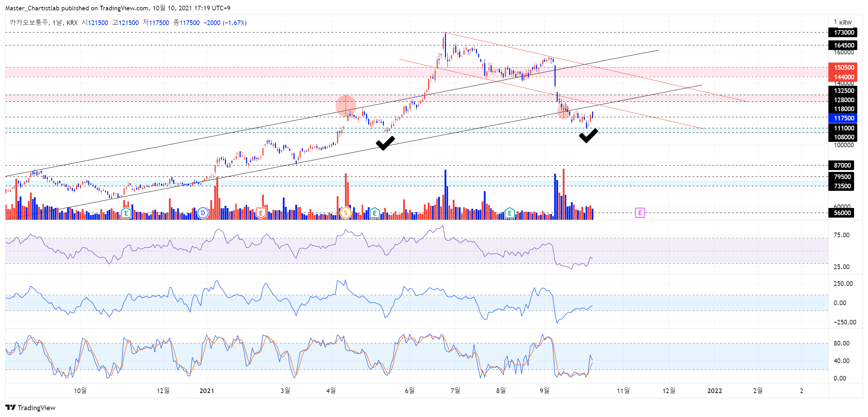Image resolution: width=868 pixels, height=417 pixels.
Task: Click the pink E upcoming earnings marker
Action: click(640, 213)
